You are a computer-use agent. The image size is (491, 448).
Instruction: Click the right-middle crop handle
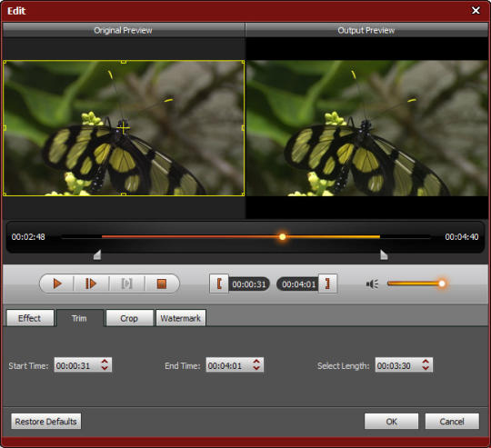click(244, 128)
